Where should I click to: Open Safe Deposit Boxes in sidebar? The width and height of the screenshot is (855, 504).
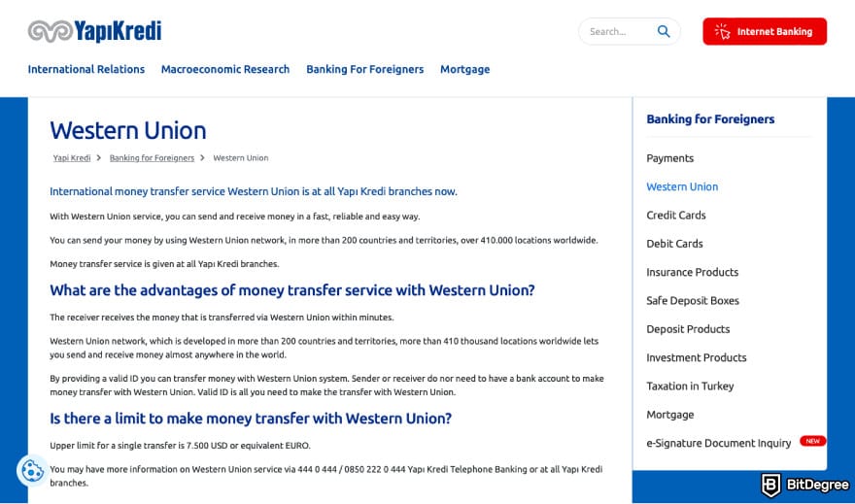pyautogui.click(x=693, y=301)
